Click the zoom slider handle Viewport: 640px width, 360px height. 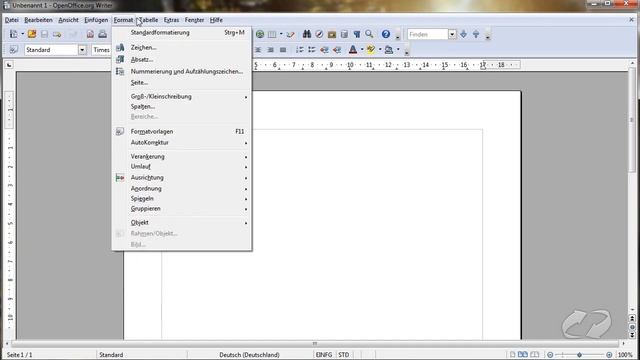point(579,355)
